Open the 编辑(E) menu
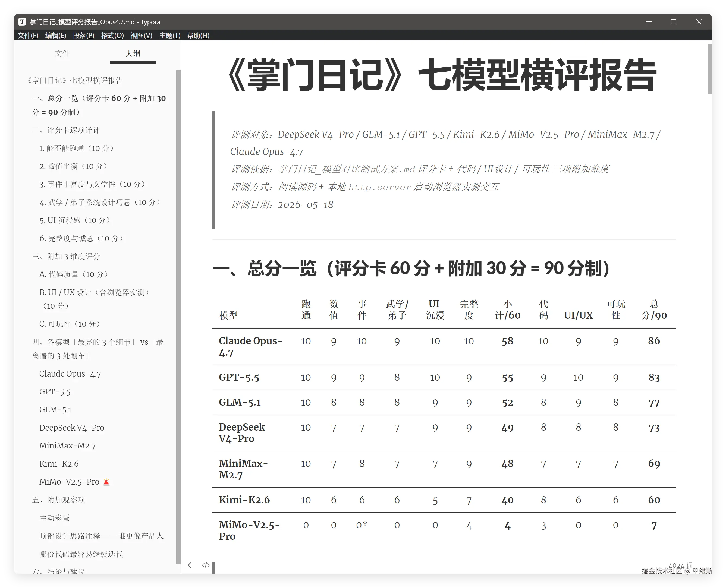Image resolution: width=726 pixels, height=588 pixels. point(56,35)
